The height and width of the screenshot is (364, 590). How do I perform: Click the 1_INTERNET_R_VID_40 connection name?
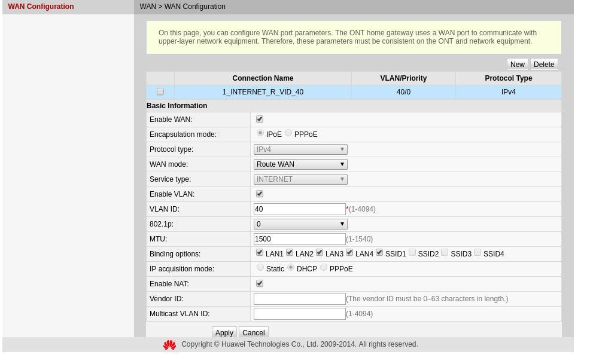[263, 92]
